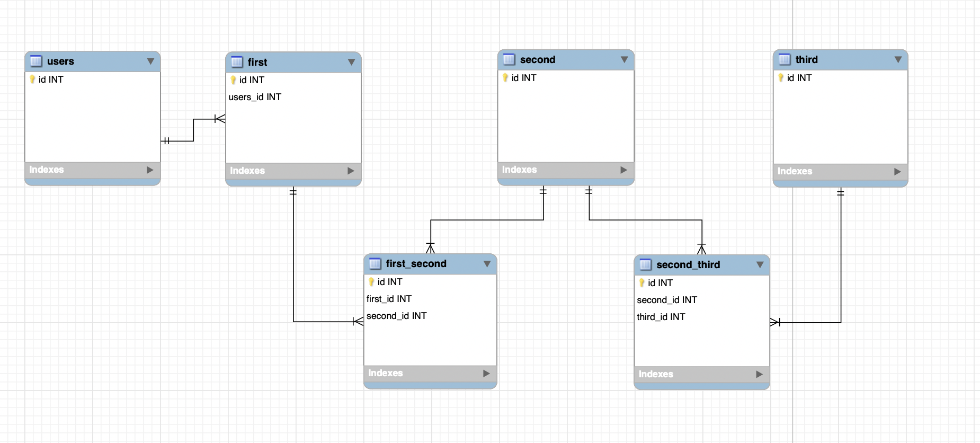This screenshot has height=443, width=980.
Task: Expand Indexes section of third table
Action: pos(897,172)
